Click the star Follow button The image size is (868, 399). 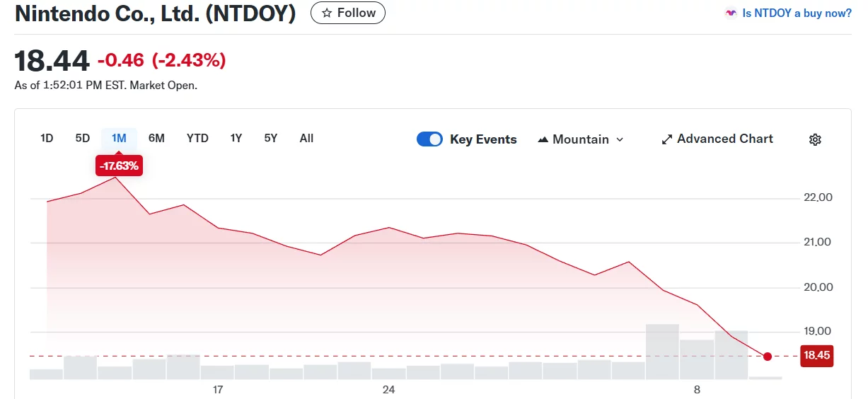348,13
